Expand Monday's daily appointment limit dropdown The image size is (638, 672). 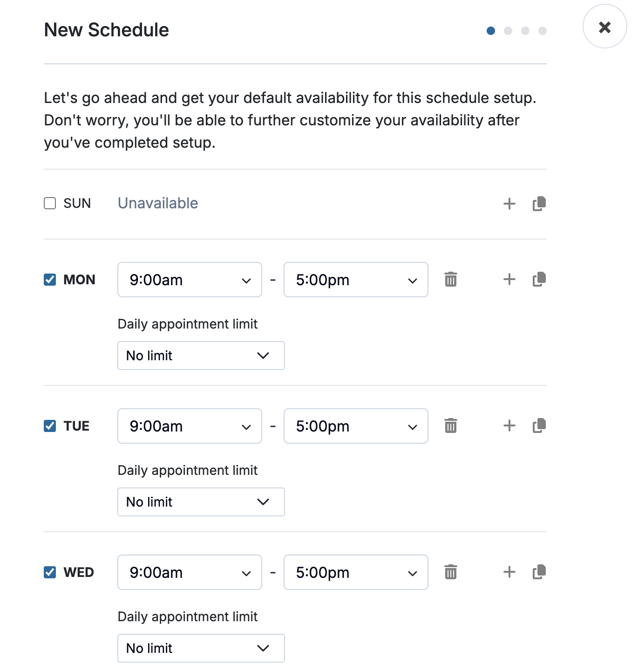click(201, 356)
